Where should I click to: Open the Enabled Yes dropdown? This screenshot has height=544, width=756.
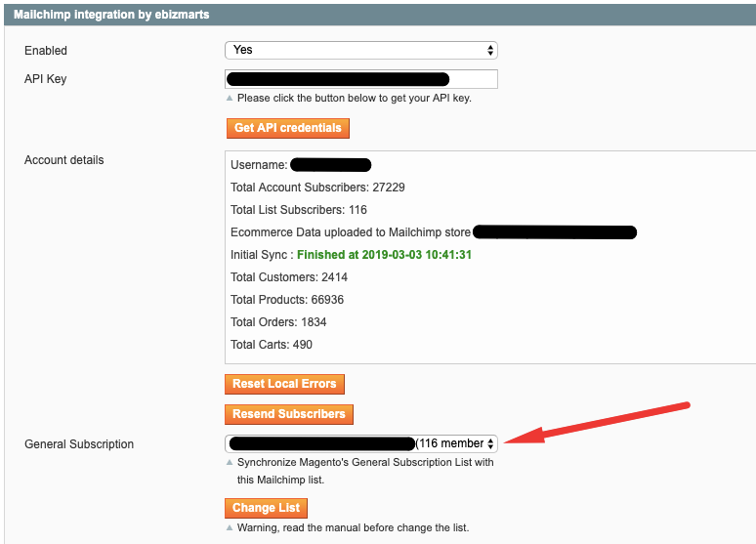point(361,50)
